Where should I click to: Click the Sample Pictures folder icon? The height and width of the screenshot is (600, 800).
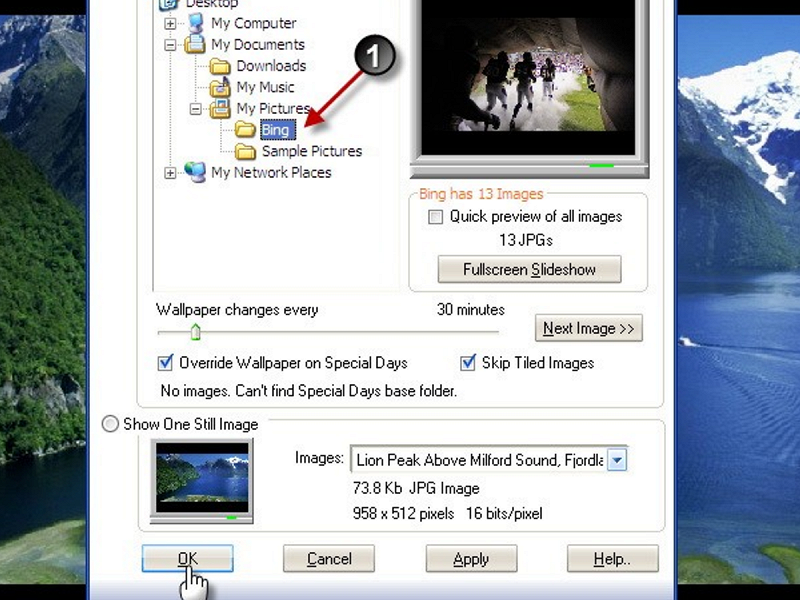point(245,151)
